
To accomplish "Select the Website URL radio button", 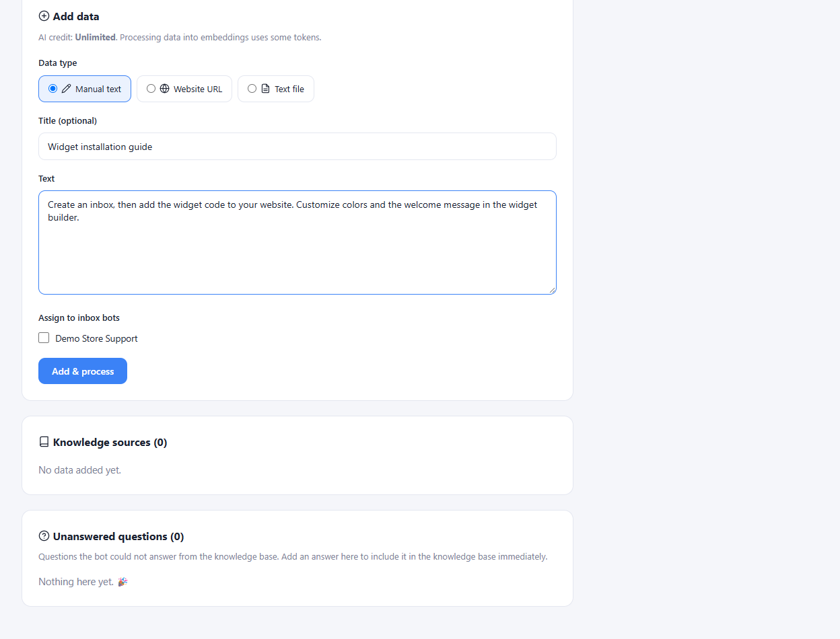I will (151, 89).
